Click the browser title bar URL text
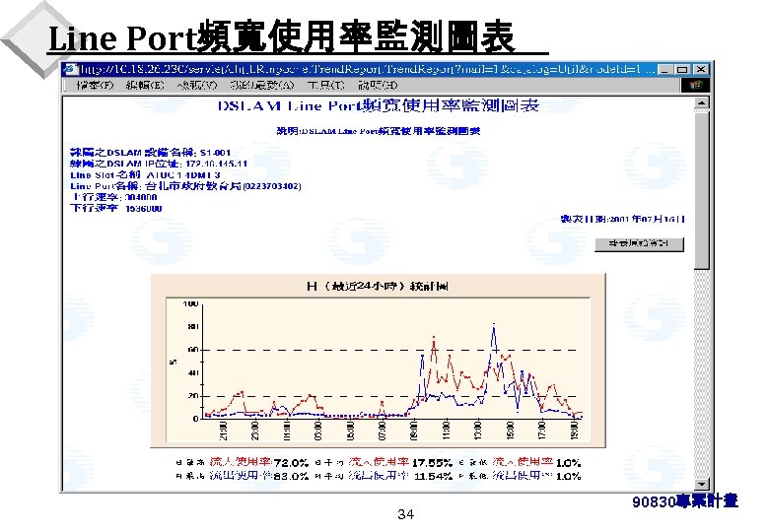The height and width of the screenshot is (532, 769). (x=368, y=69)
